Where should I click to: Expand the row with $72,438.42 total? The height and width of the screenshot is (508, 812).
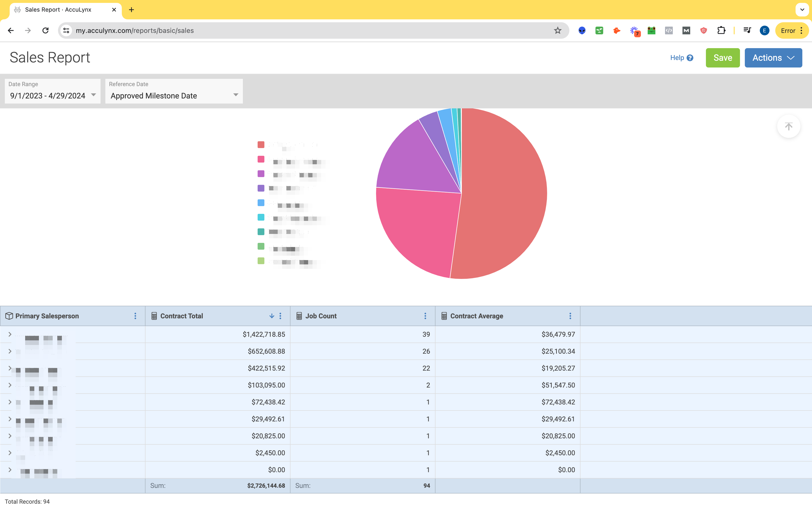[x=10, y=402]
